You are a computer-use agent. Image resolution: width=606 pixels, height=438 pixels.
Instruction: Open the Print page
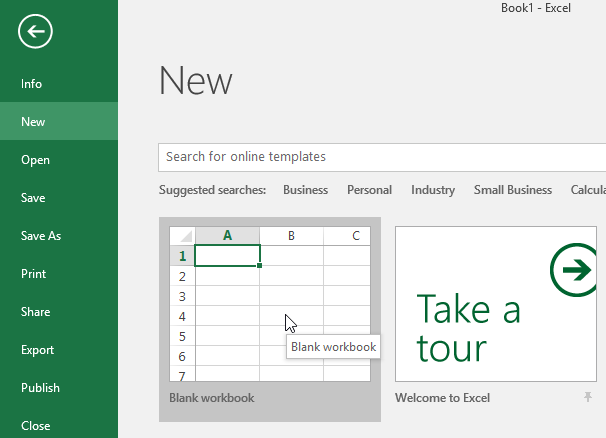tap(33, 274)
